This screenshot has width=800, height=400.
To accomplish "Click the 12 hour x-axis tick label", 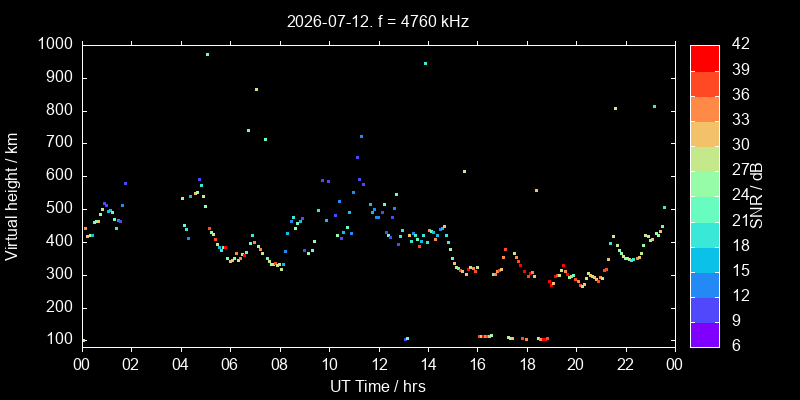I will click(379, 364).
